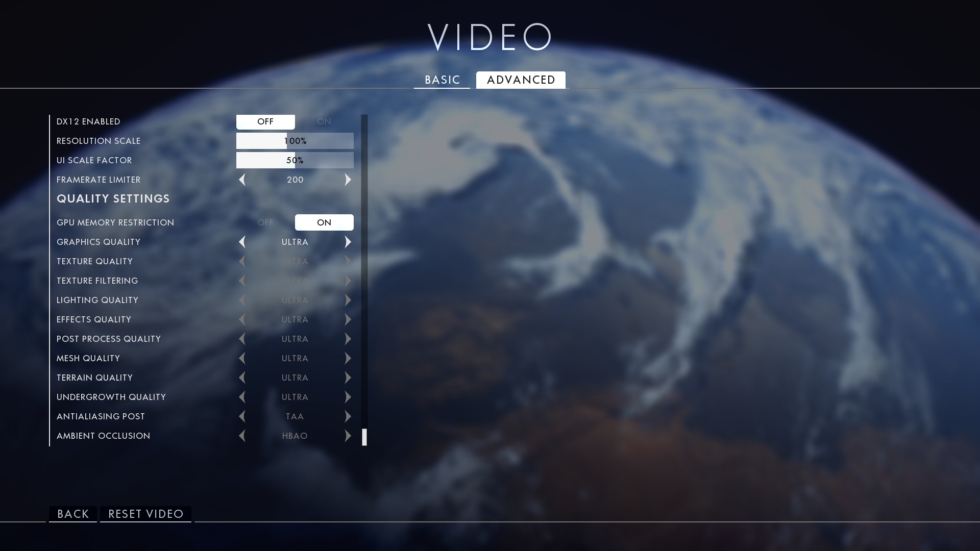Click the left arrow icon for Post Process Quality

pyautogui.click(x=241, y=338)
